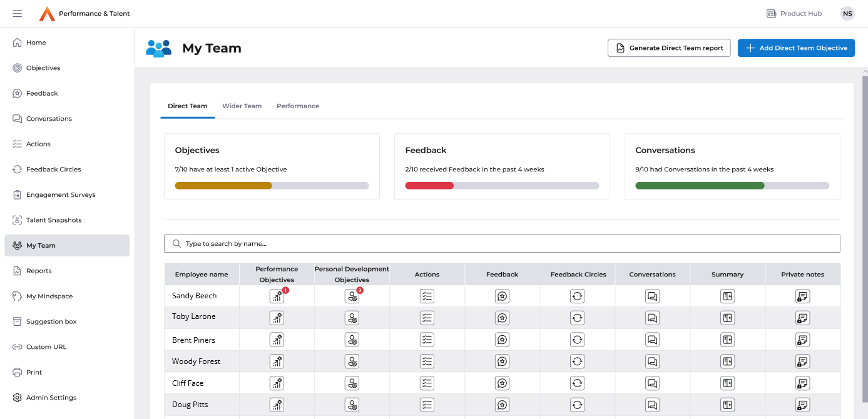Click the vertical page scrollbar

tap(864, 238)
